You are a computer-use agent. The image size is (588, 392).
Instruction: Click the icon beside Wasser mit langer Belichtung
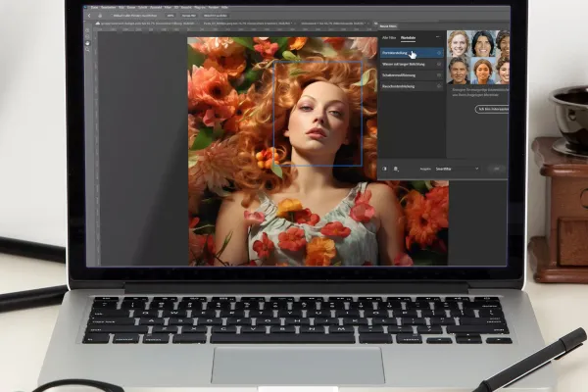439,64
